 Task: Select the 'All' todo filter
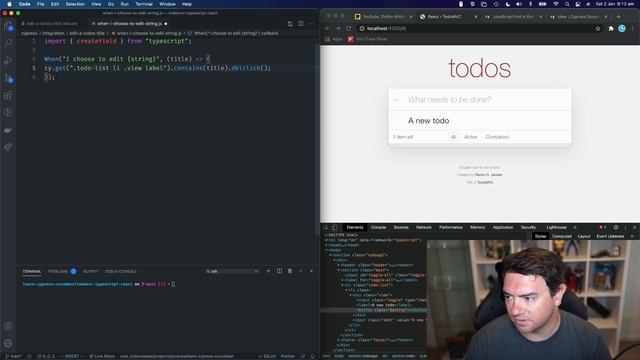(453, 137)
